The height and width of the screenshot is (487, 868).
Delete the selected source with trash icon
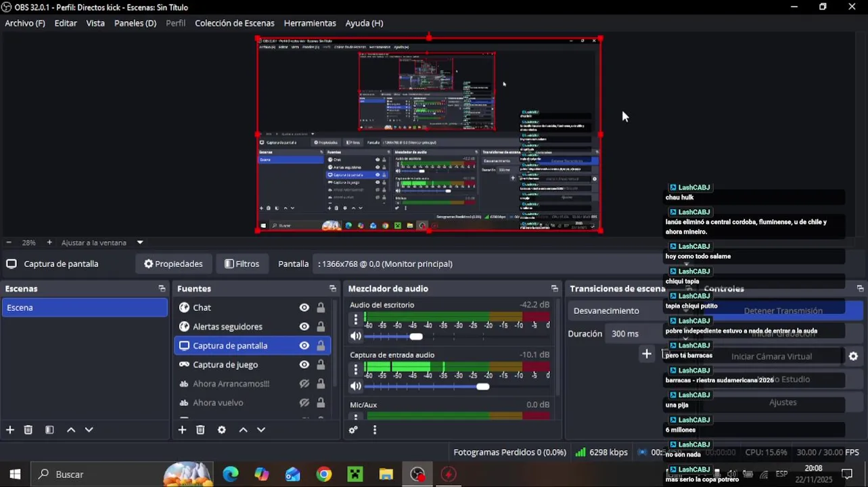click(200, 430)
